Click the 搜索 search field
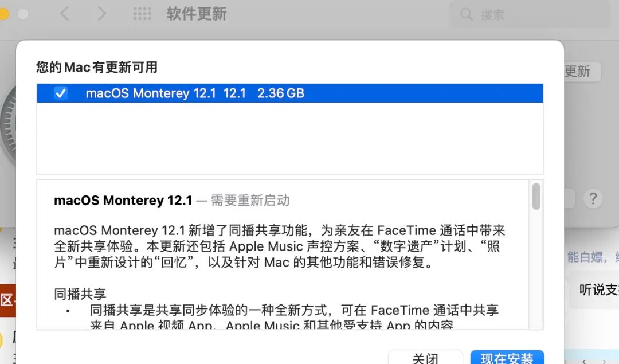The image size is (619, 364). 530,14
